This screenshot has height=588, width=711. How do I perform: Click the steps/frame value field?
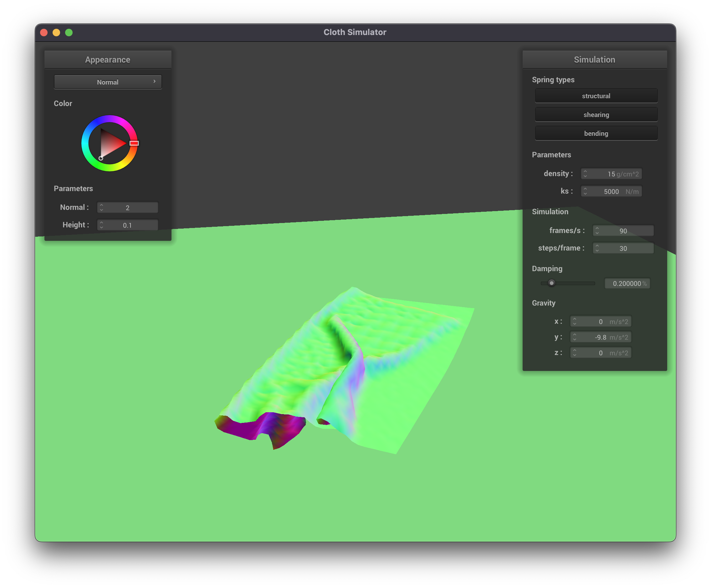623,248
